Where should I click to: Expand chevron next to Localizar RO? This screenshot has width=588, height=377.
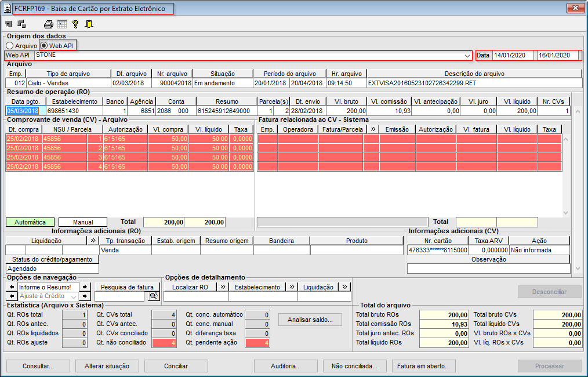tap(223, 287)
